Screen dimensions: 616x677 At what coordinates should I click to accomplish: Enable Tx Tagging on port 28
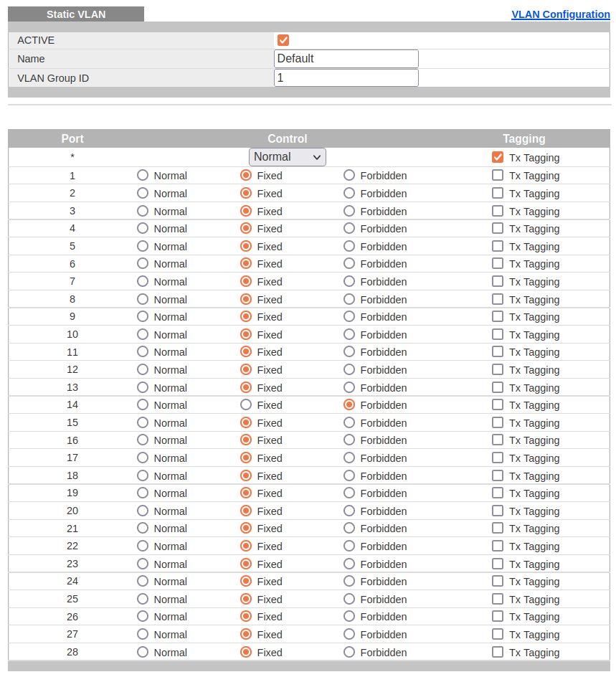click(497, 652)
